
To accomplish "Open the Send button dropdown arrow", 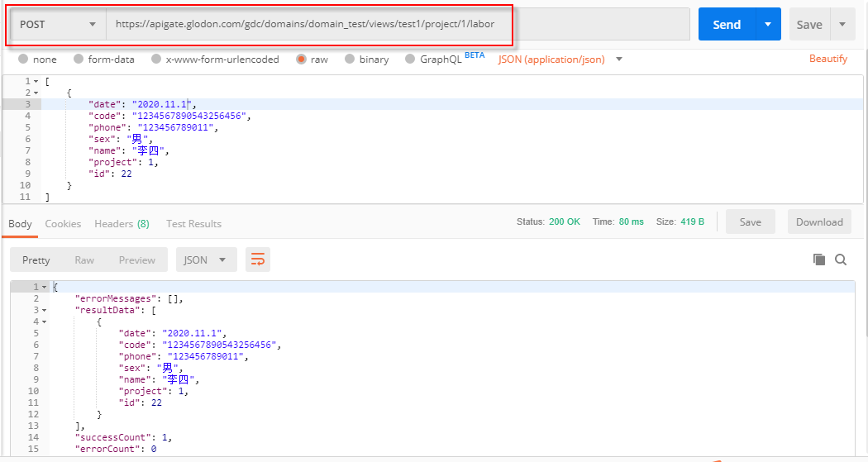I will tap(768, 24).
